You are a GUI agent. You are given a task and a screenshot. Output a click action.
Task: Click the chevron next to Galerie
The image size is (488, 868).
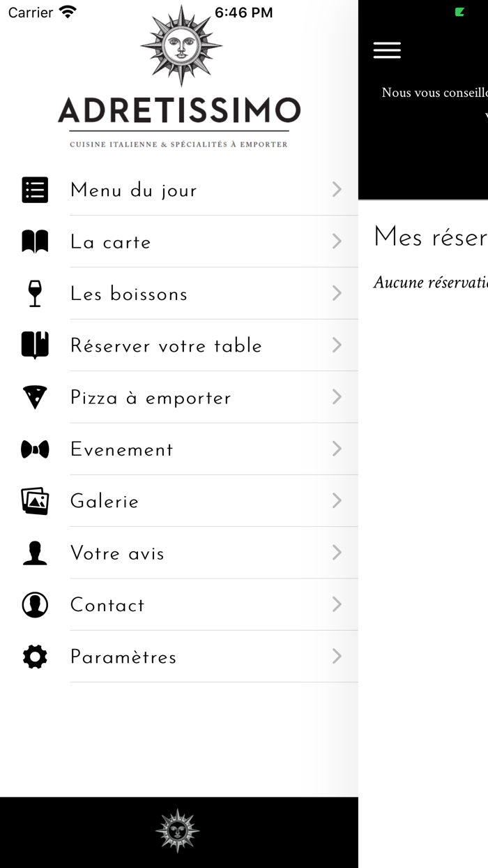tap(337, 501)
